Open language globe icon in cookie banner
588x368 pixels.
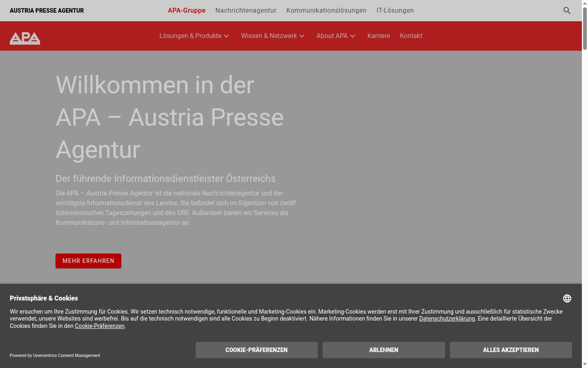(567, 298)
